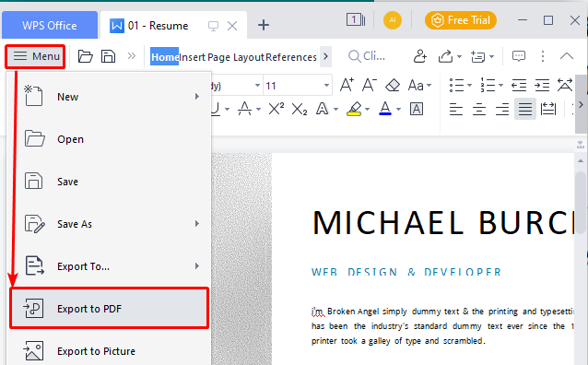Select Save in the menu
Image resolution: width=588 pixels, height=365 pixels.
109,182
